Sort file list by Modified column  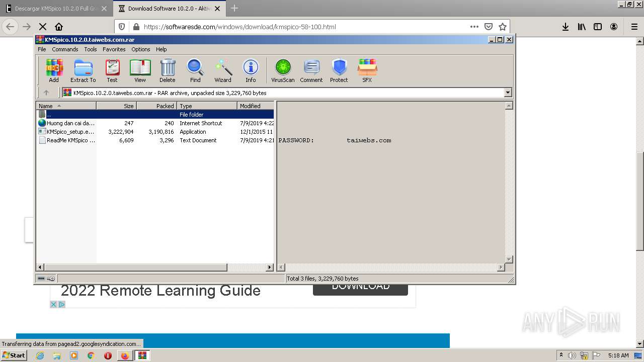pyautogui.click(x=256, y=106)
